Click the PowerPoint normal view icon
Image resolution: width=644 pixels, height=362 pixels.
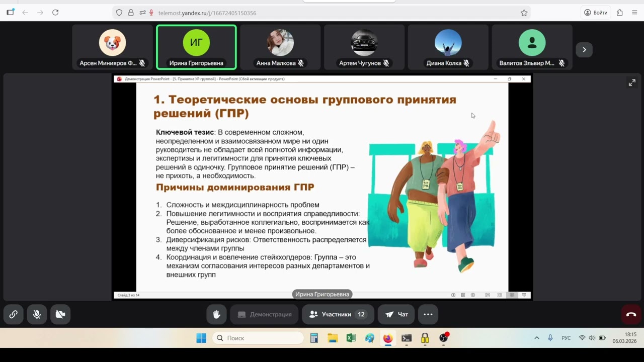(488, 295)
